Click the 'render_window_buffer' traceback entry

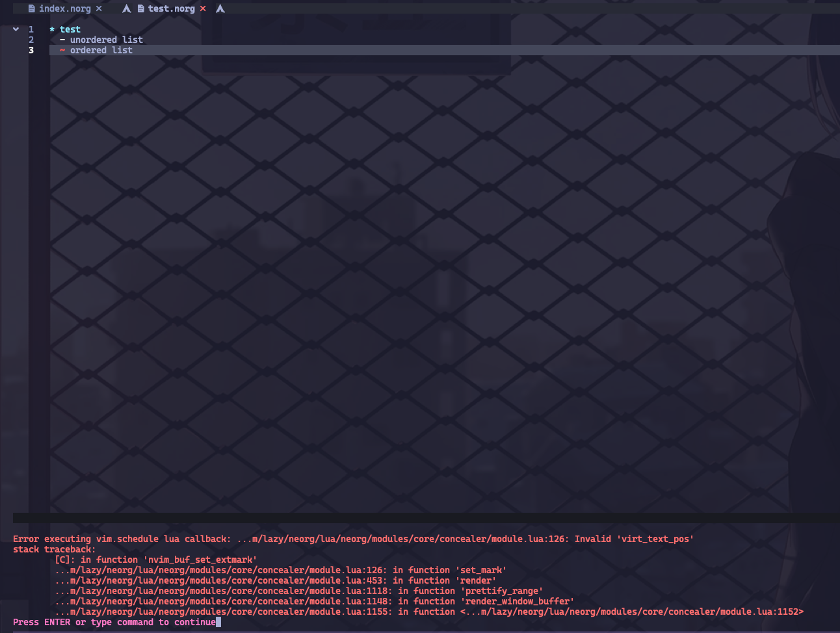coord(517,601)
